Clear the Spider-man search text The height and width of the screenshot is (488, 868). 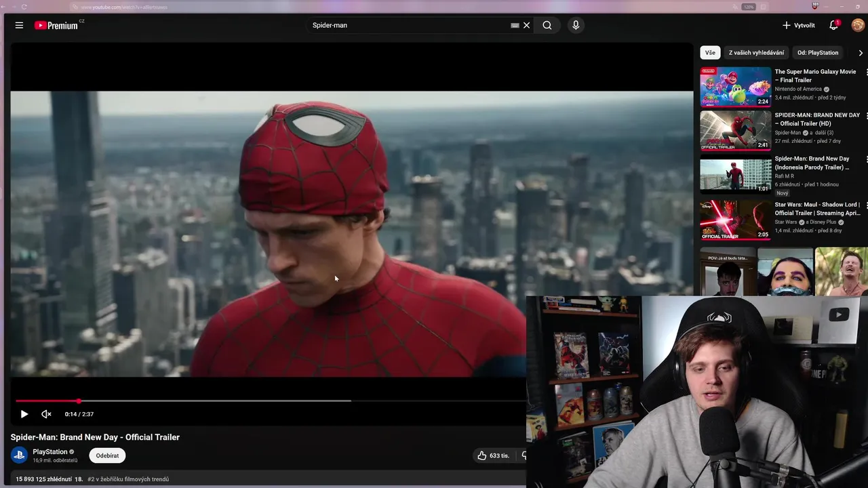tap(526, 25)
